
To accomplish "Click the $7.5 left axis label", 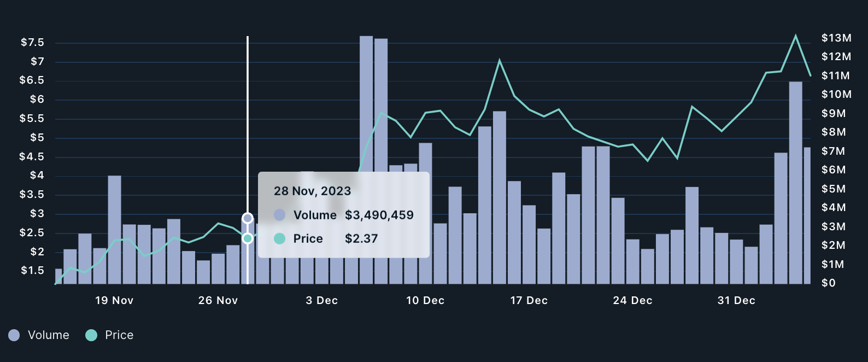I will [x=32, y=43].
